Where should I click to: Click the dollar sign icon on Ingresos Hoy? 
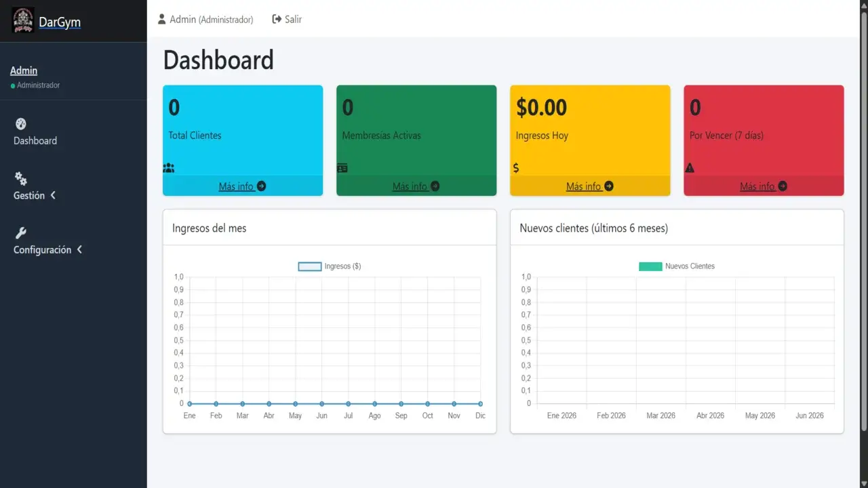click(x=516, y=168)
